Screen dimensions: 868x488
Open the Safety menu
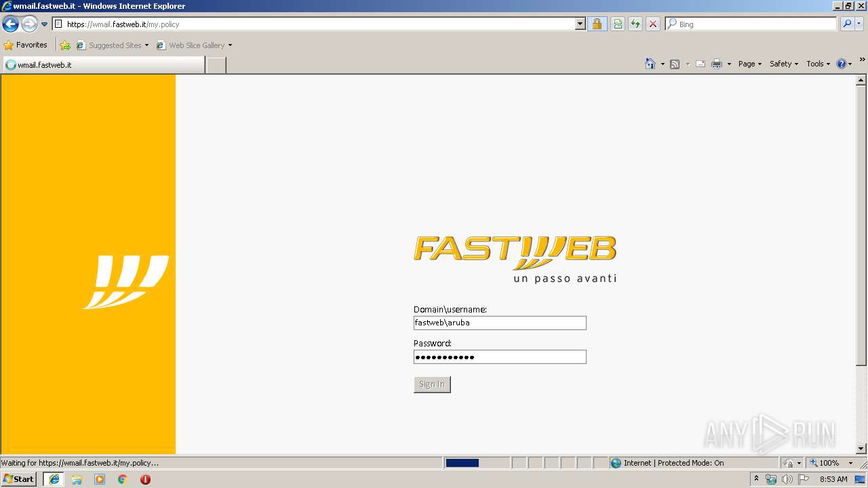pos(784,64)
